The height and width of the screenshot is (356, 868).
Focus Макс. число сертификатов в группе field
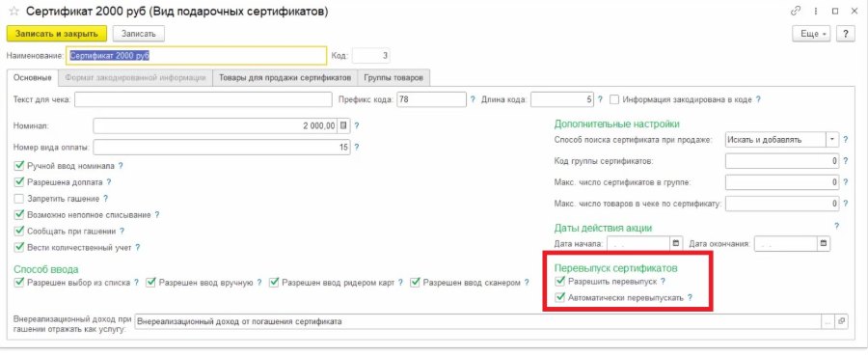pos(782,181)
